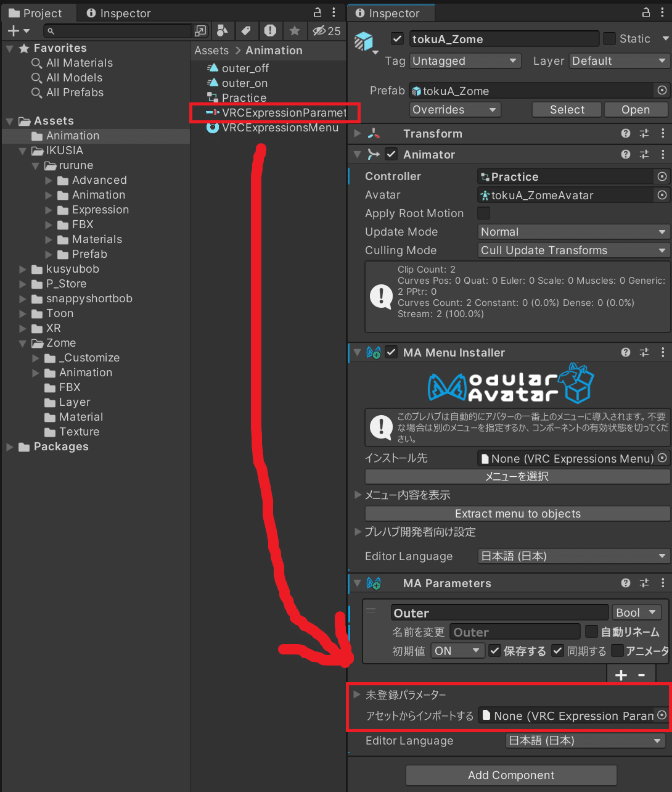Click the Project window search field
Viewport: 672px width, 792px height.
117,31
